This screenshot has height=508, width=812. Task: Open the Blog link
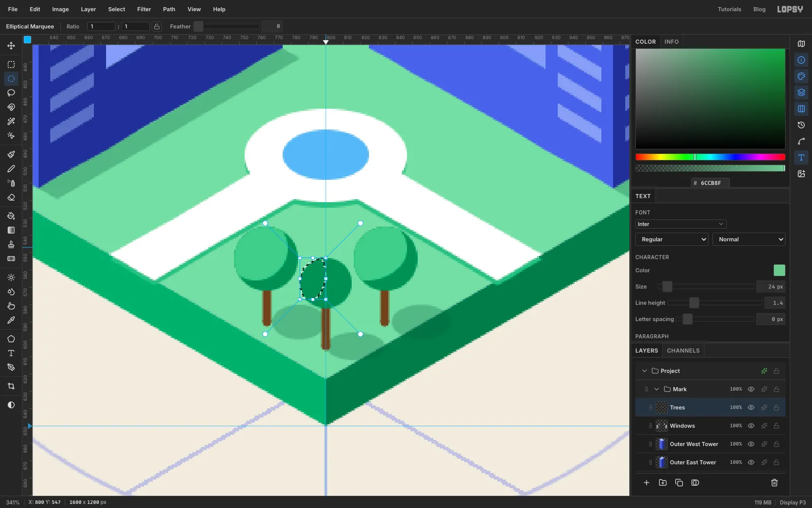(759, 9)
